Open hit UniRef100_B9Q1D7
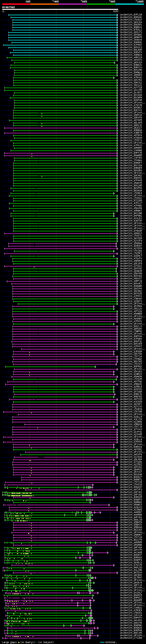146x644 pixels. click(x=131, y=487)
